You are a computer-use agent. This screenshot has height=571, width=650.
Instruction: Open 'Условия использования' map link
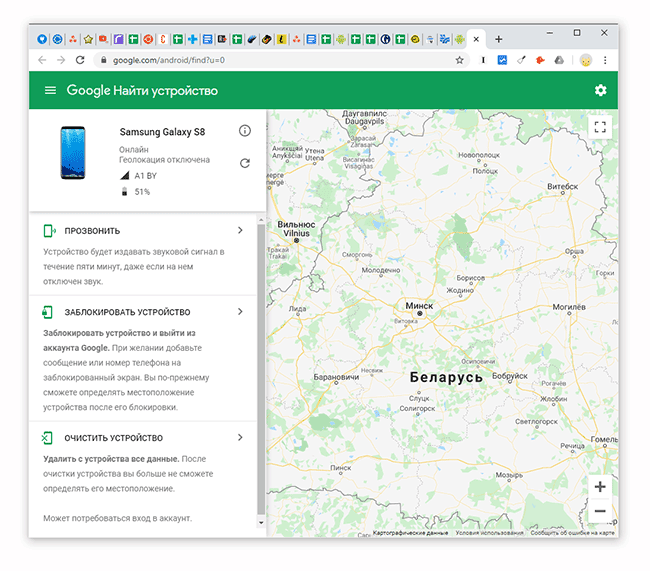tap(489, 532)
